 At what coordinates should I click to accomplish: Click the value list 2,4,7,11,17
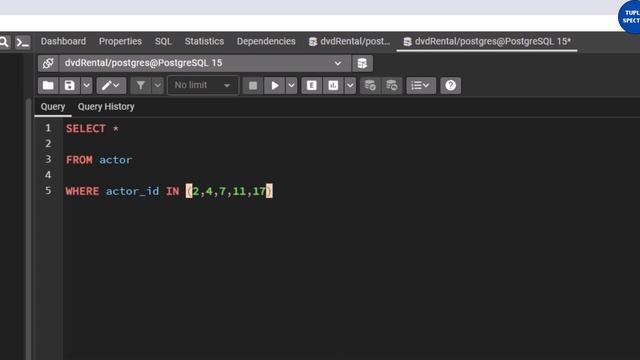pos(229,191)
